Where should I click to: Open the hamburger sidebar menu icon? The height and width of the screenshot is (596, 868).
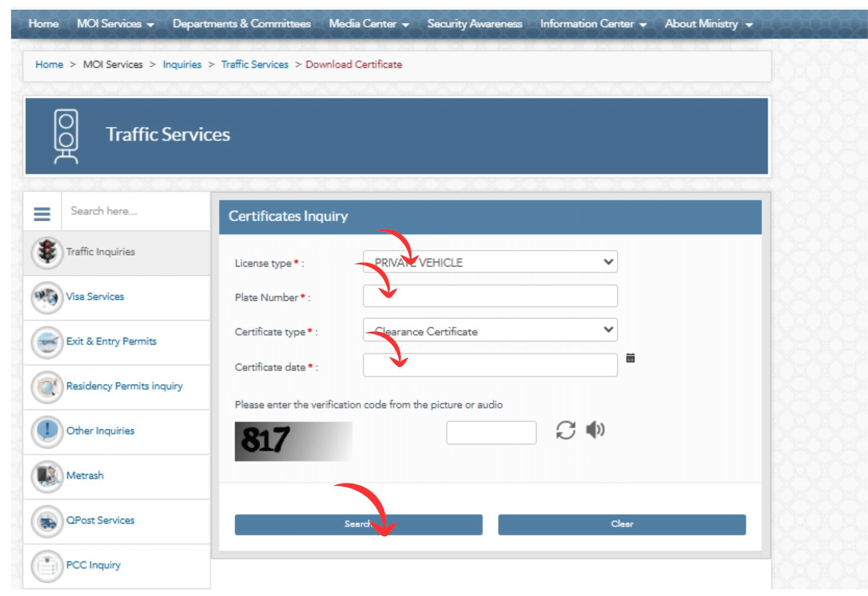(42, 214)
